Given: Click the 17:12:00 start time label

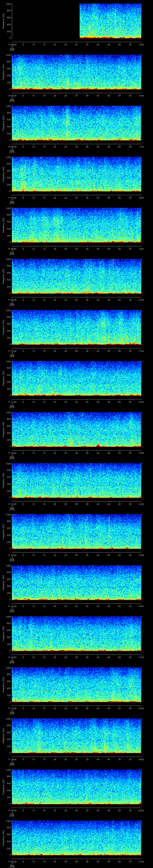Looking at the screenshot, I should [12, 453].
